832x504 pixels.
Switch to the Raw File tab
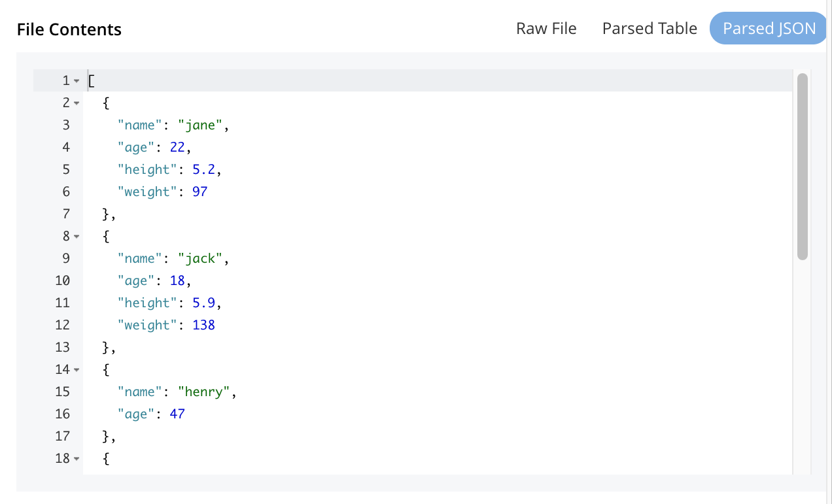click(546, 29)
